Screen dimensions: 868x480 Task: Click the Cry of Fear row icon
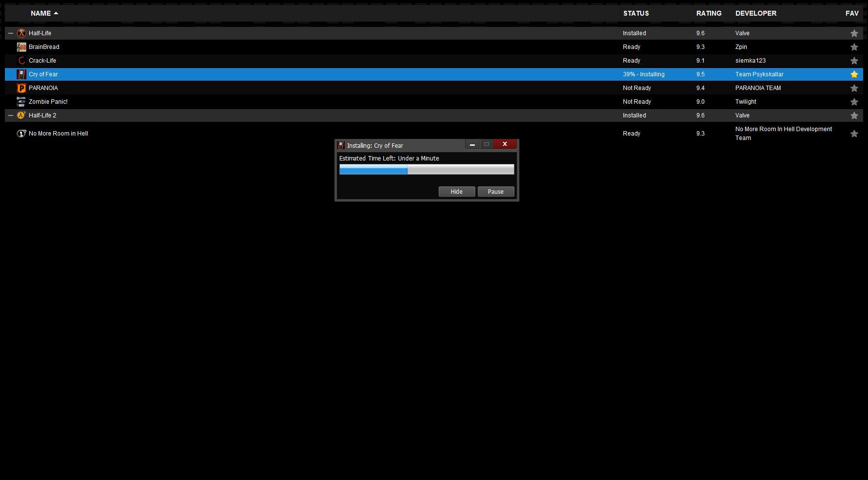coord(22,74)
